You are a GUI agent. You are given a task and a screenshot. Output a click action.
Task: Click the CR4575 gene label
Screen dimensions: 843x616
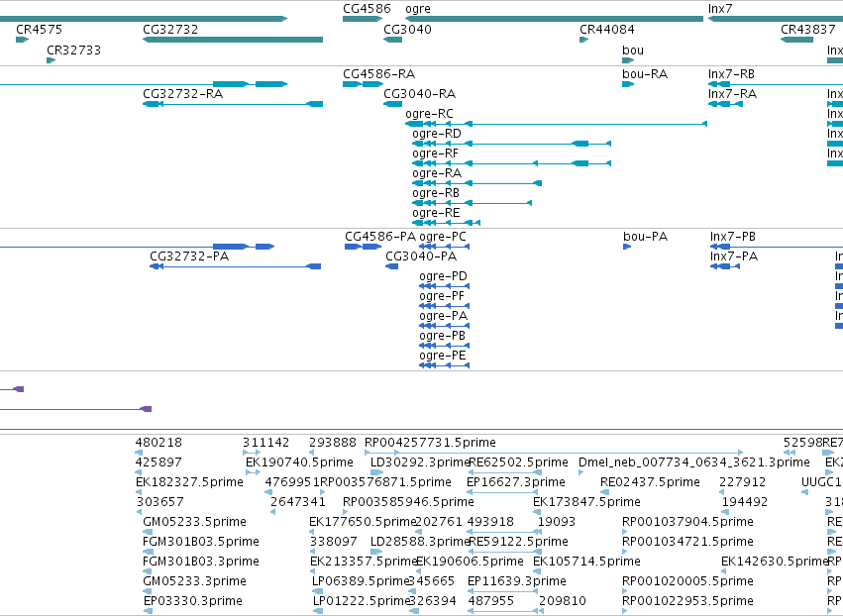point(39,29)
